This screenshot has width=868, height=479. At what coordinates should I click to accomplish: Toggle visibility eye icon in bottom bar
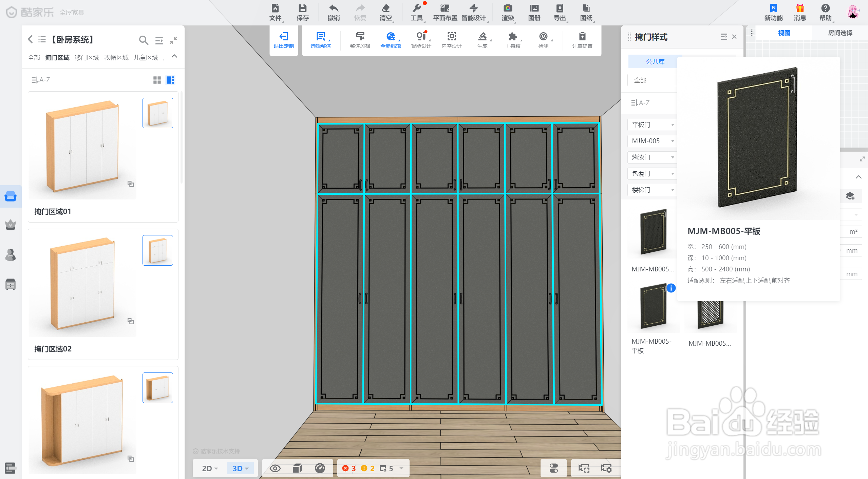point(275,468)
